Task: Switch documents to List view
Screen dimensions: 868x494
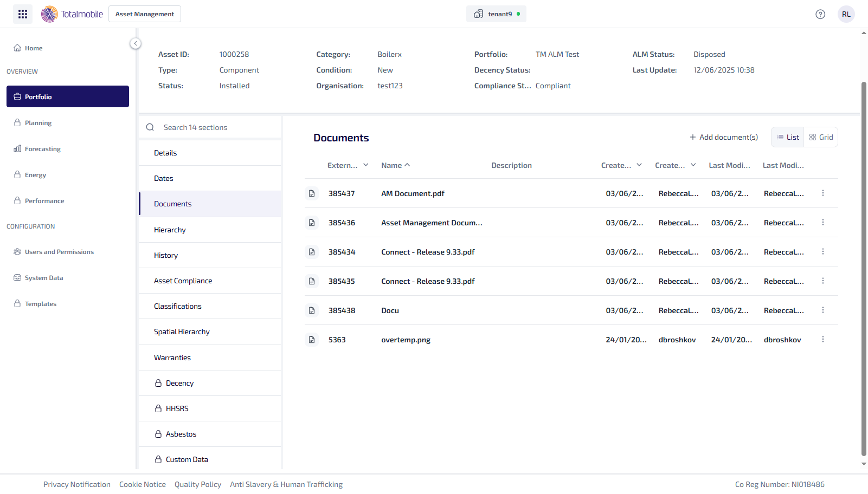Action: tap(788, 138)
